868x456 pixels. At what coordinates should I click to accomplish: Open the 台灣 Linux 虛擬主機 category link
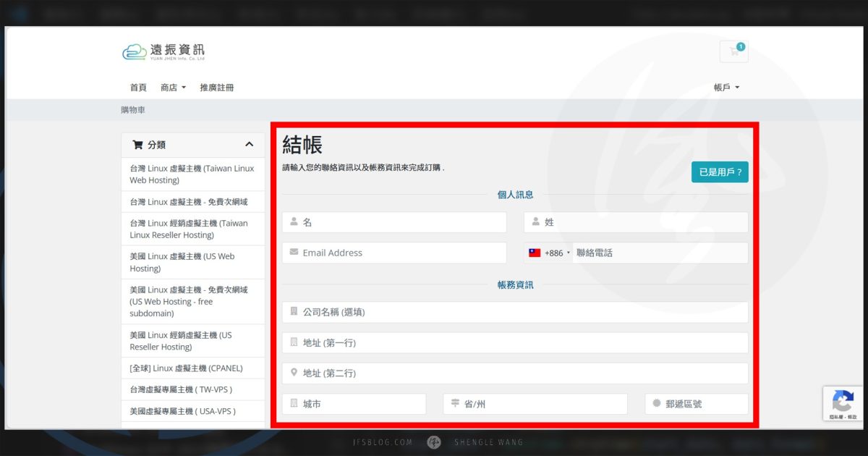click(192, 174)
